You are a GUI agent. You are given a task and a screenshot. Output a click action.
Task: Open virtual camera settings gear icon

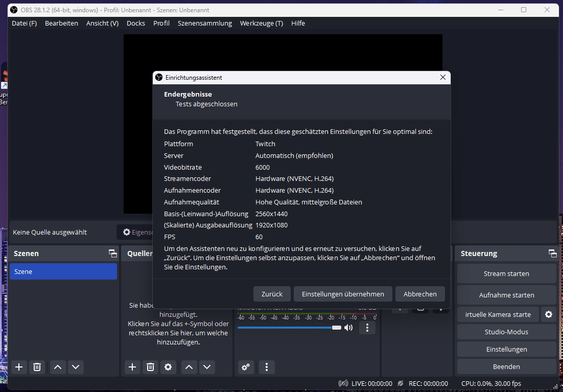coord(549,314)
